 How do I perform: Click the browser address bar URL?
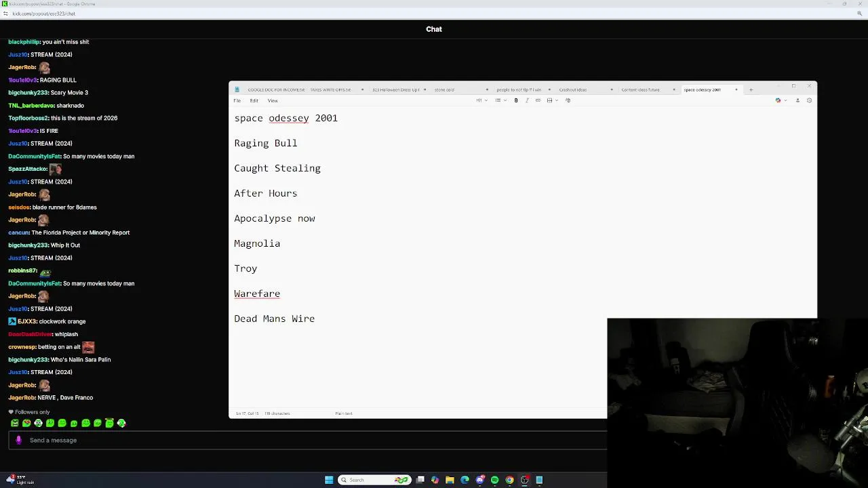point(44,14)
